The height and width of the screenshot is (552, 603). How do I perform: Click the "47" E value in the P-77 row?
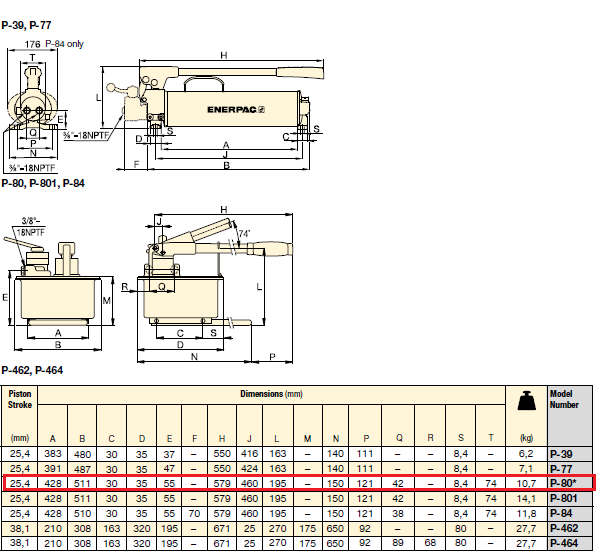click(169, 469)
